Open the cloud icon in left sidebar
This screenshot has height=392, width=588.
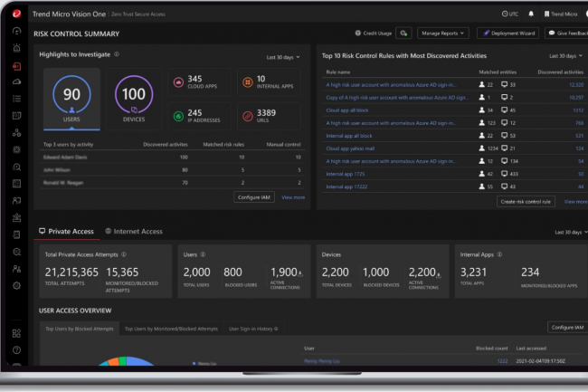[x=17, y=82]
